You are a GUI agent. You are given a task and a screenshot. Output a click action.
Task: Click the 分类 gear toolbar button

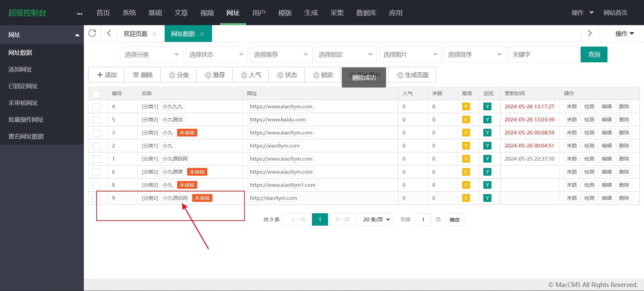(178, 75)
